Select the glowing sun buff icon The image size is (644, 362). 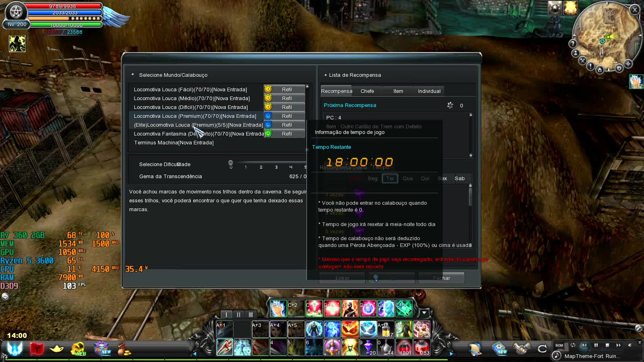click(570, 8)
